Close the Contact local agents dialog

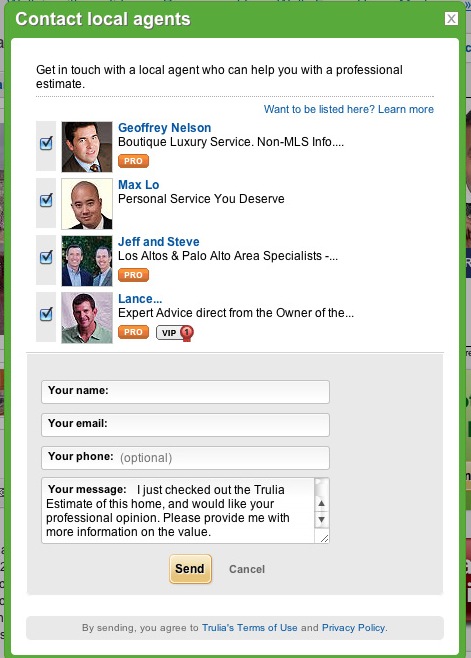451,18
